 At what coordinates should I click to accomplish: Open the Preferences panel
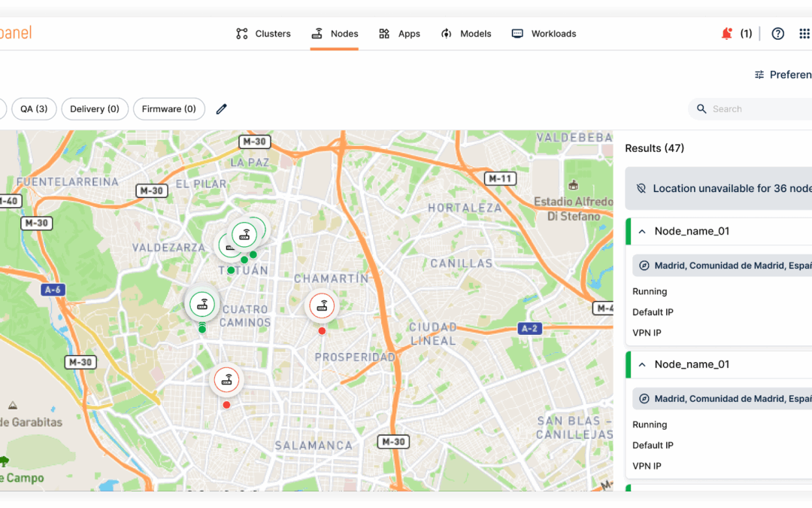tap(782, 75)
